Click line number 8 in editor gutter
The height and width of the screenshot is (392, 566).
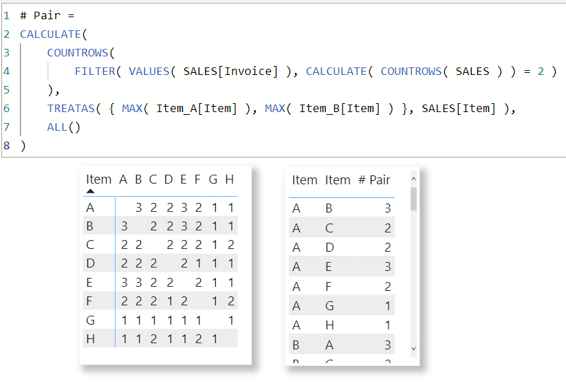(6, 146)
